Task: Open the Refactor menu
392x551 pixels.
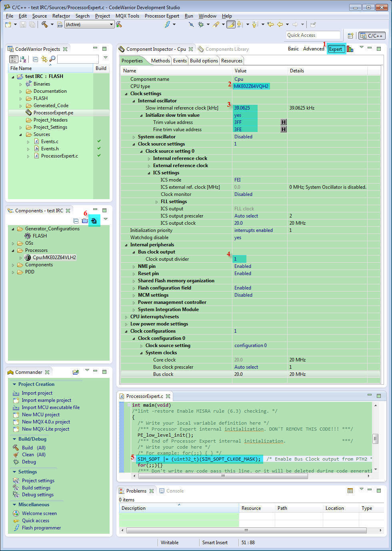Action: click(x=61, y=16)
